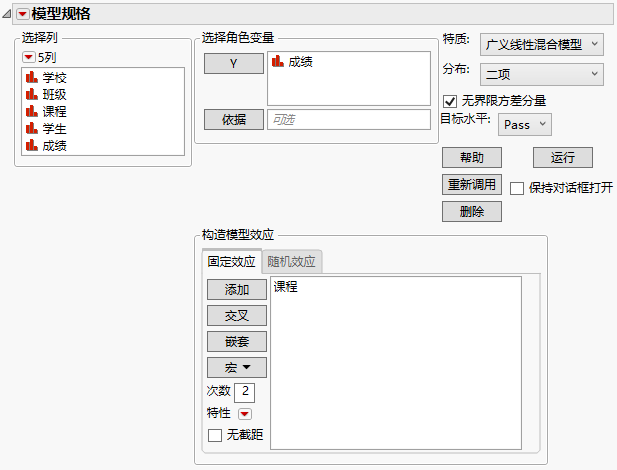Open the 模型规格 red triangle menu
This screenshot has height=470, width=617.
coord(22,15)
